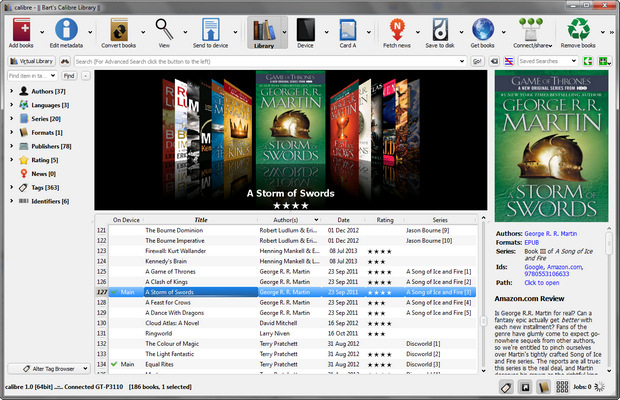Sort by the Title column header
Screen dimensions: 620x400
(201, 220)
